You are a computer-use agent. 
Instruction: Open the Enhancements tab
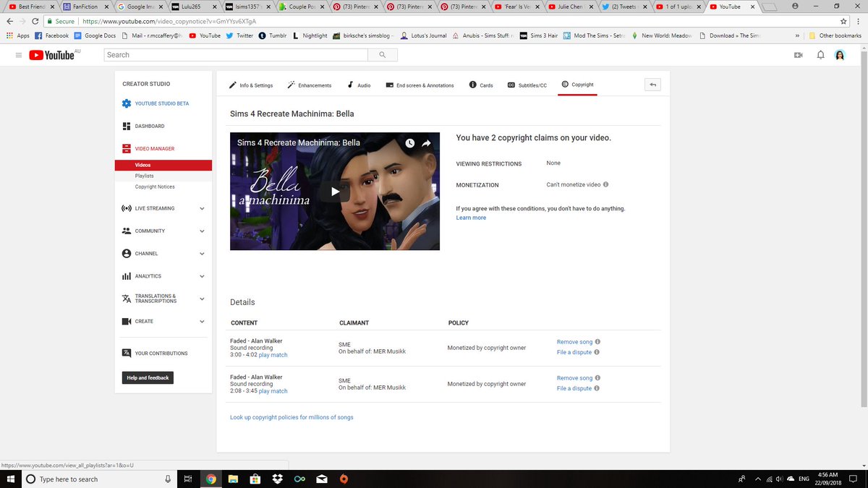(309, 85)
